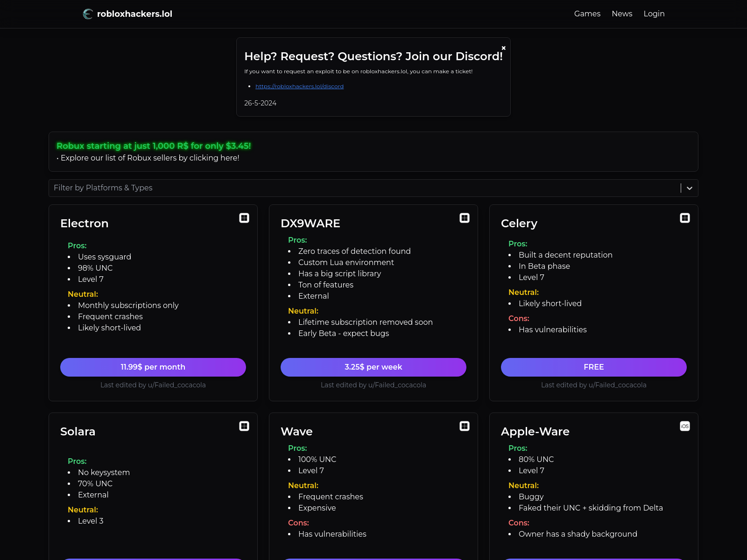
Task: Open the Games menu
Action: pos(587,14)
